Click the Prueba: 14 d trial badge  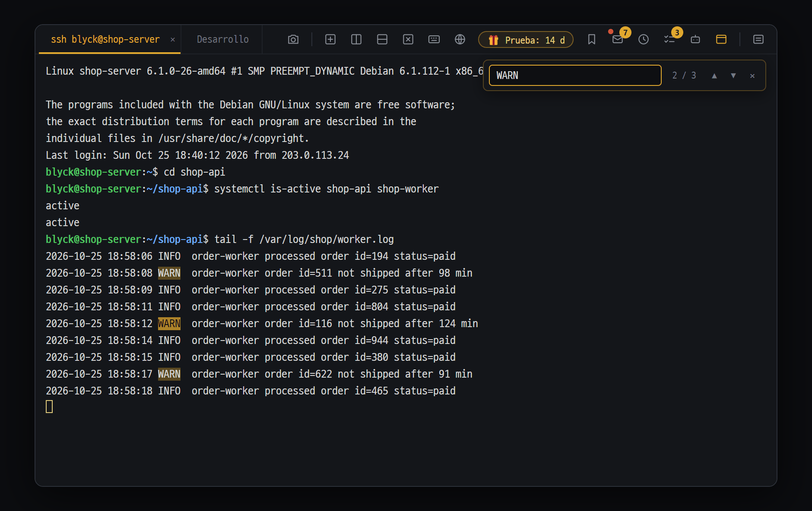[x=526, y=40]
